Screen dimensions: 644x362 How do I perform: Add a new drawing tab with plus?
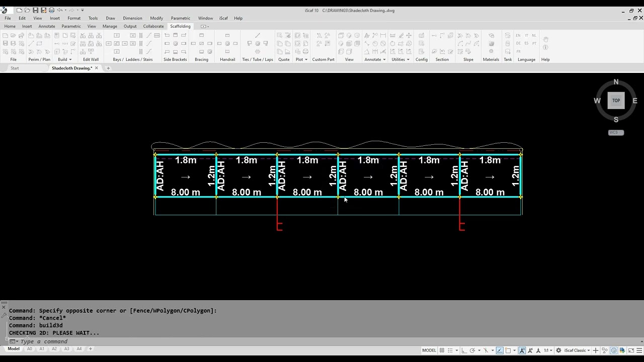[108, 68]
